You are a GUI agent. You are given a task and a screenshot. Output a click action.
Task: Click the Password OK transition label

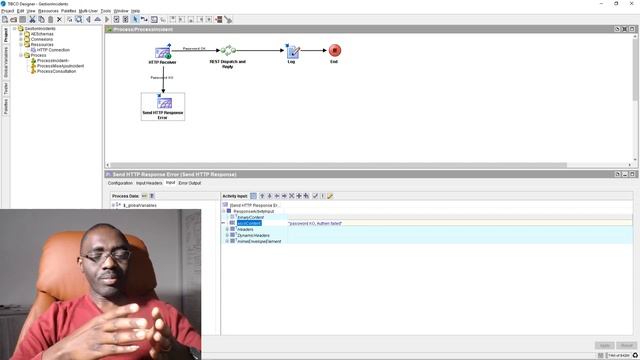[194, 49]
